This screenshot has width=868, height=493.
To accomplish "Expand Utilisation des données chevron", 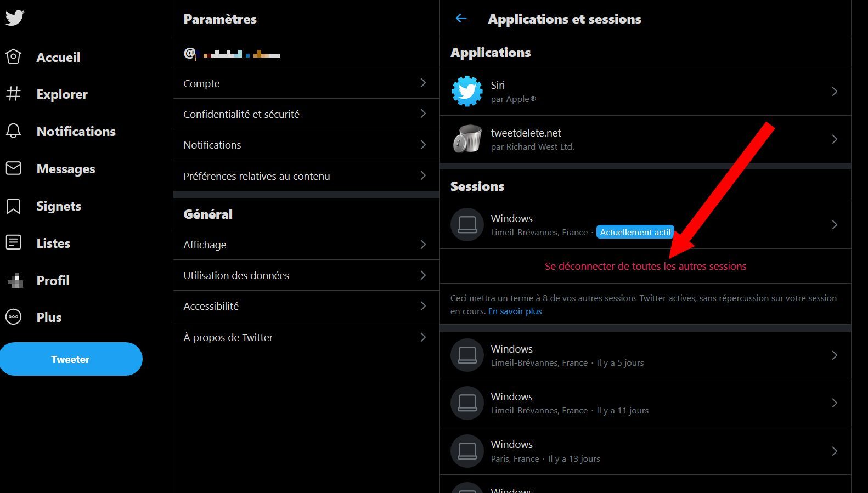I will 423,275.
